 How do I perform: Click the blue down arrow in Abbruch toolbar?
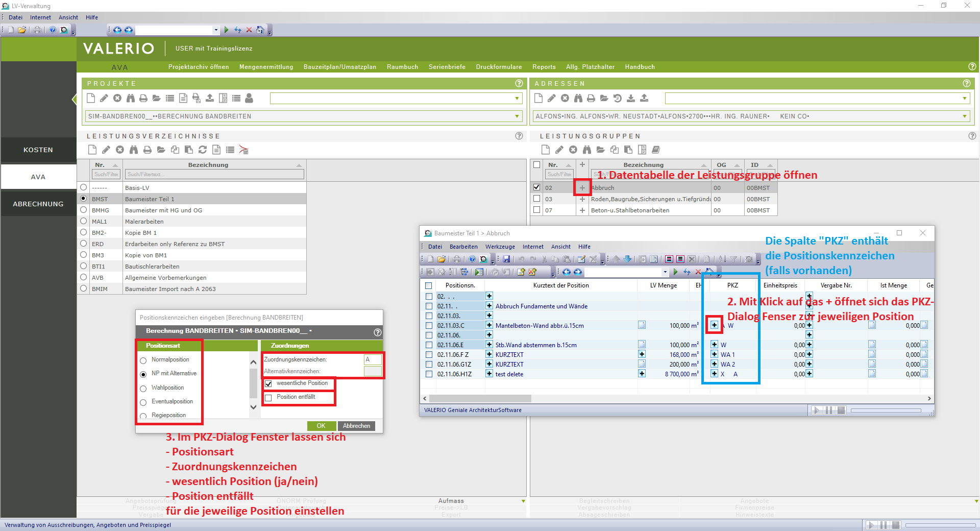point(628,259)
